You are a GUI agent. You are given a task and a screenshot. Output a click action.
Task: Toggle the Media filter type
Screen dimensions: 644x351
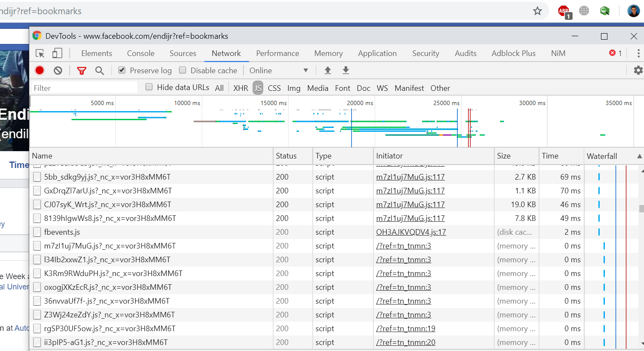317,88
